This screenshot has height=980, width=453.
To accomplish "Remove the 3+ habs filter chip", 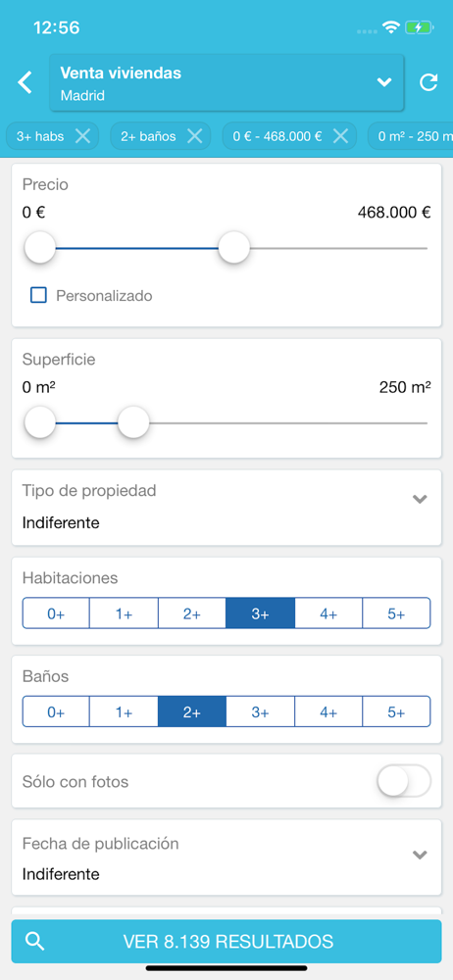I will (x=82, y=135).
